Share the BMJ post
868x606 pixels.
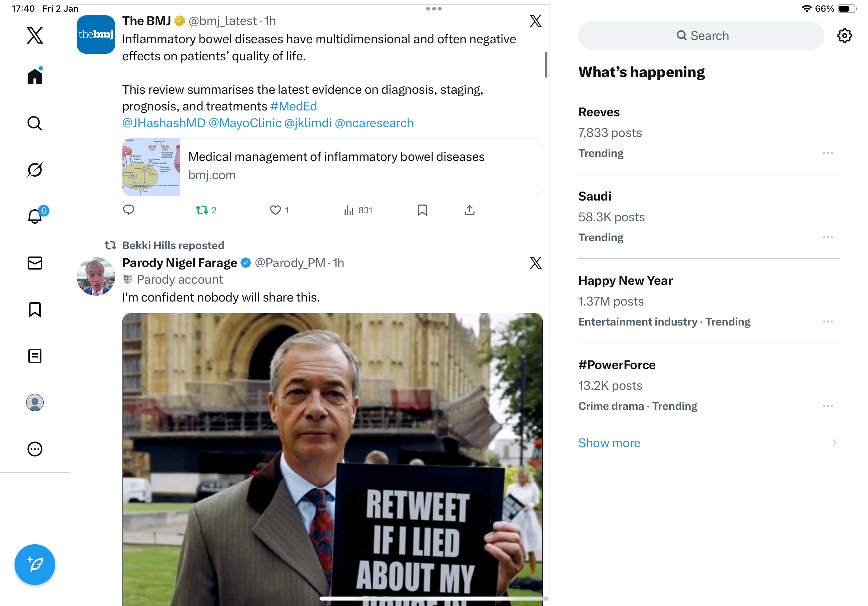[469, 210]
